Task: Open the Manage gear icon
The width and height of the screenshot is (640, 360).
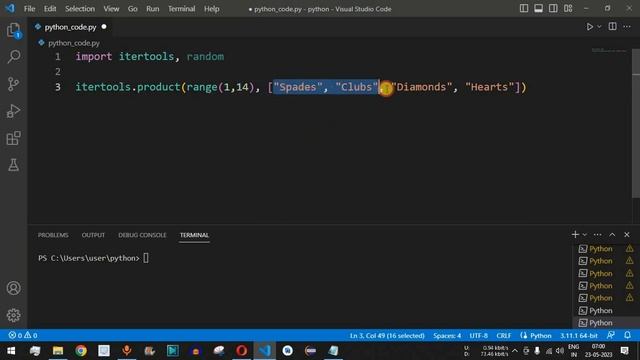Action: tap(13, 315)
